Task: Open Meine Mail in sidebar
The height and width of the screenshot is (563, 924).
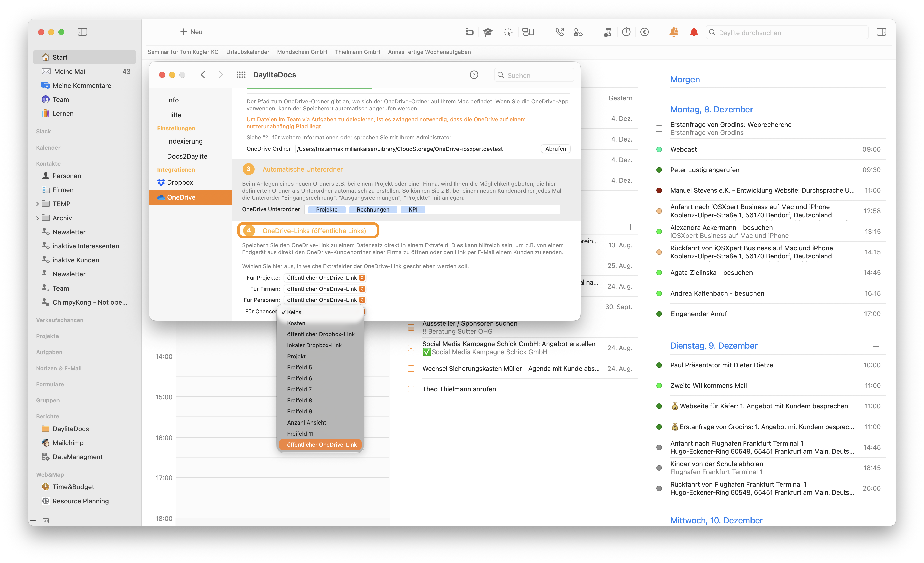Action: 85,71
